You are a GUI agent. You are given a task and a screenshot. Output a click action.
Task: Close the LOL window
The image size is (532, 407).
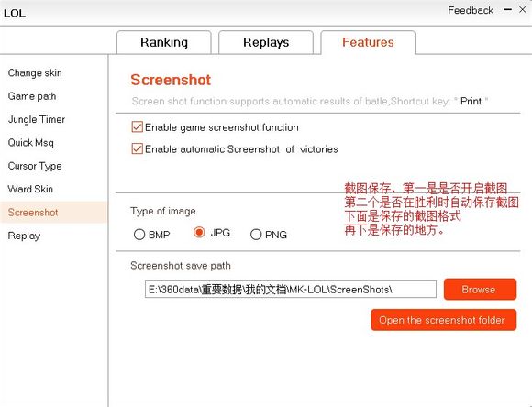[523, 10]
